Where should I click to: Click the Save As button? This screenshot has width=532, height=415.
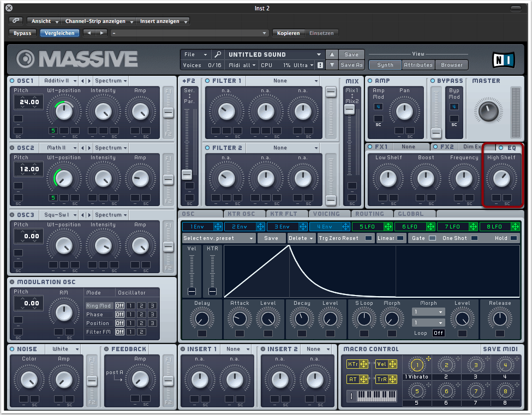[x=351, y=65]
